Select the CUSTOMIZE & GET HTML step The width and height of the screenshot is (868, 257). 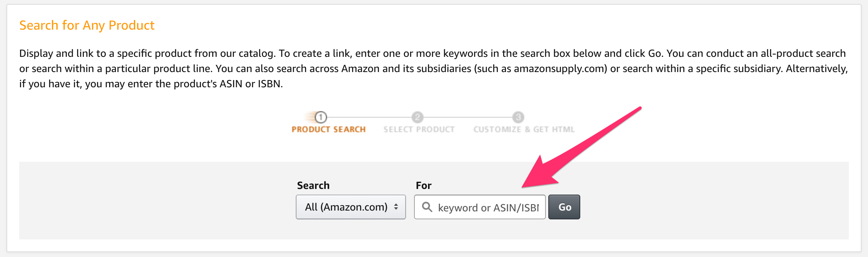[x=524, y=129]
